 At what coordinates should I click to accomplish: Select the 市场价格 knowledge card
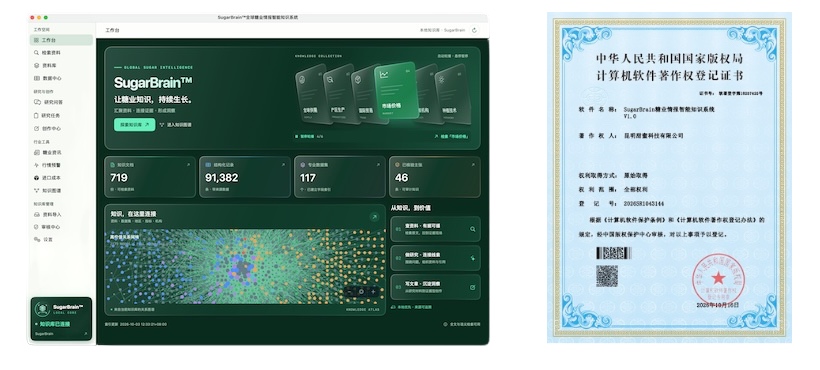(396, 90)
